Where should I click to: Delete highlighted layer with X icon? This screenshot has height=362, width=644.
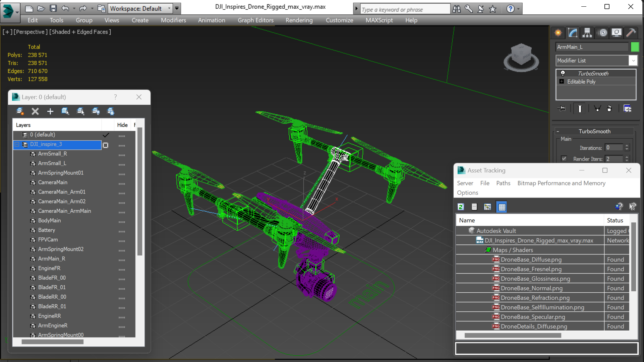(35, 111)
